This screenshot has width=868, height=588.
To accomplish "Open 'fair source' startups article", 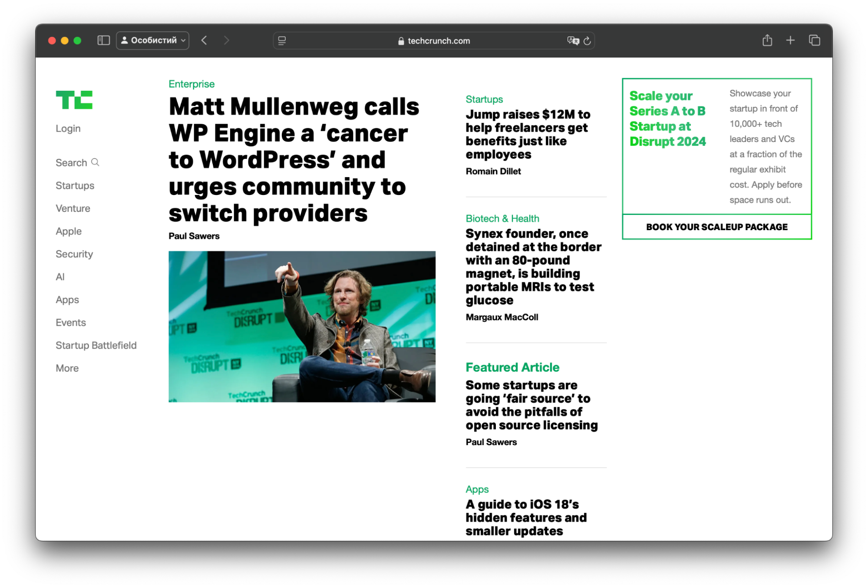I will 532,405.
